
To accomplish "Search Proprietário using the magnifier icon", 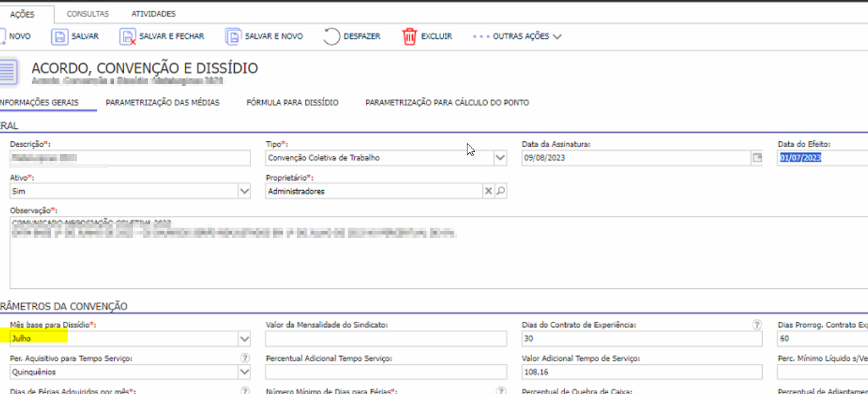I will pyautogui.click(x=500, y=192).
